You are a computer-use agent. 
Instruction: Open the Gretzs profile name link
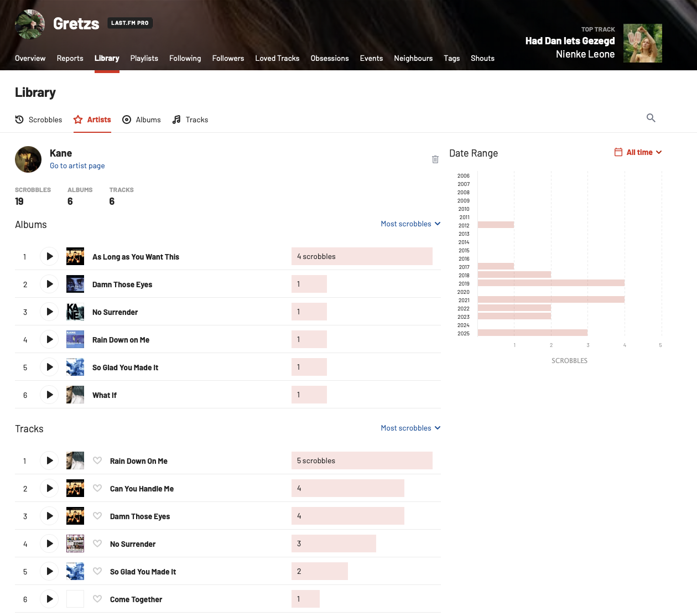[76, 23]
